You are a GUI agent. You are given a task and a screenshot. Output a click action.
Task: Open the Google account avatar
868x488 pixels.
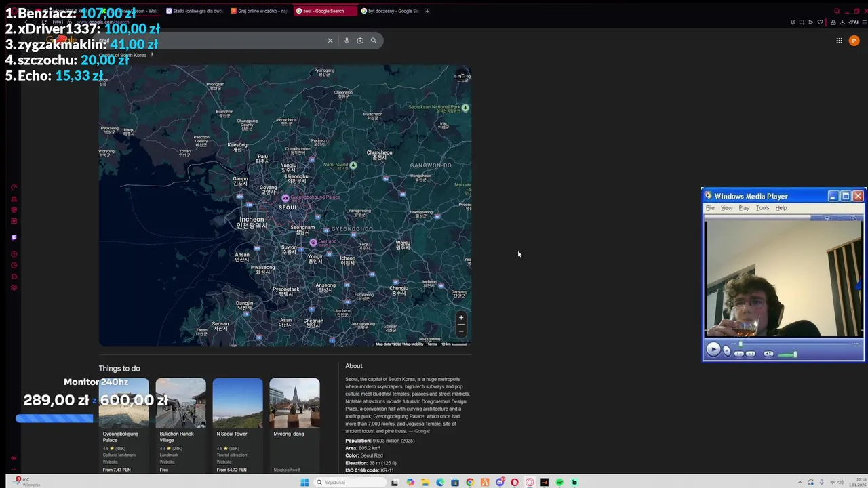854,41
